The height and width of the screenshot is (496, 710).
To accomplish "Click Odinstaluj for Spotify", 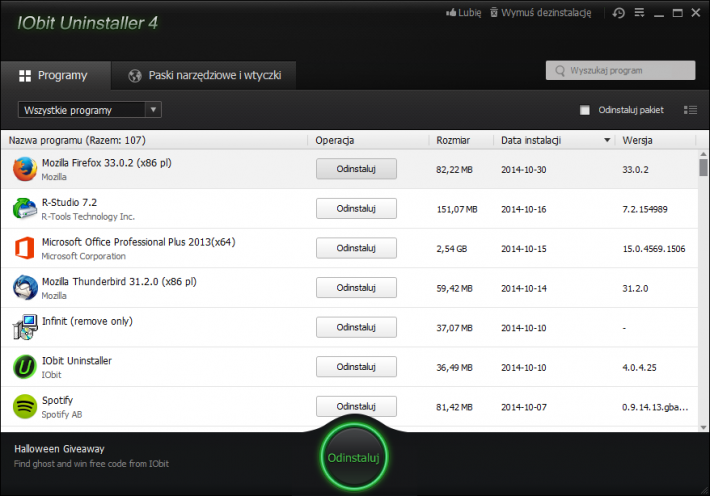I will click(x=356, y=406).
